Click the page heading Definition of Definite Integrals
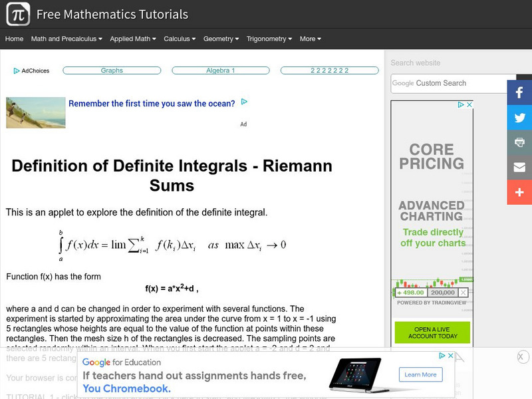The width and height of the screenshot is (532, 399). (172, 176)
